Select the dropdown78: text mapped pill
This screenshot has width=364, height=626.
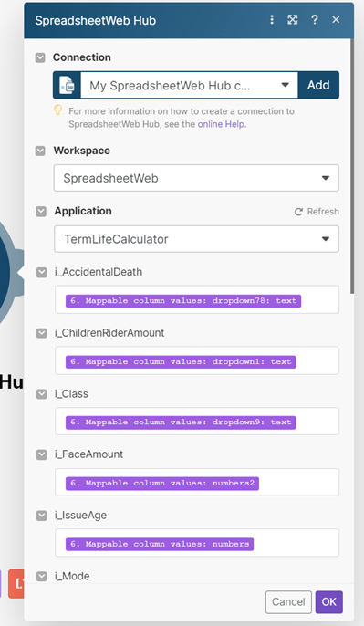[x=183, y=300]
